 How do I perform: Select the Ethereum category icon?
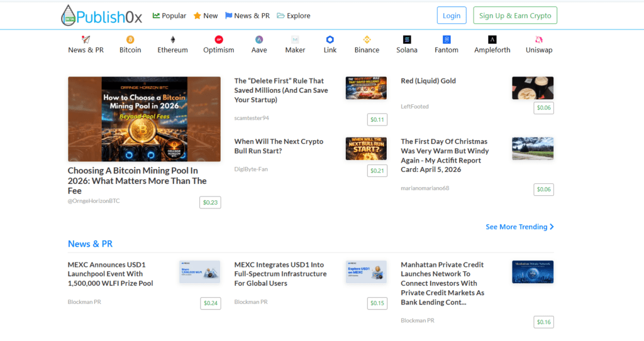(172, 40)
